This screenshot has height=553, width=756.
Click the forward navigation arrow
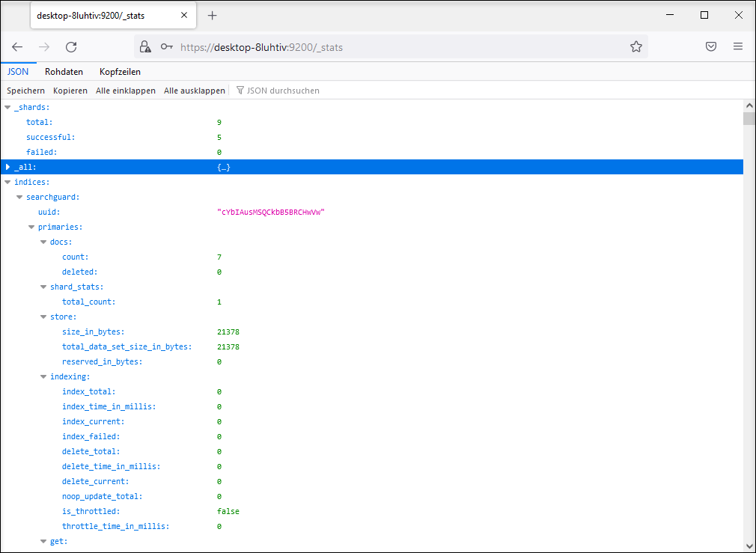tap(44, 46)
